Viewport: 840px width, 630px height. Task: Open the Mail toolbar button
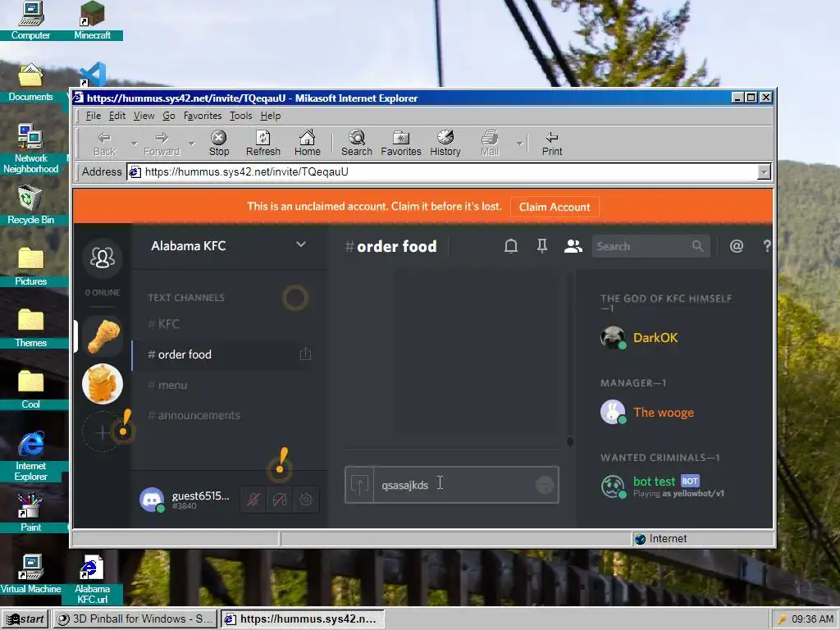tap(489, 143)
